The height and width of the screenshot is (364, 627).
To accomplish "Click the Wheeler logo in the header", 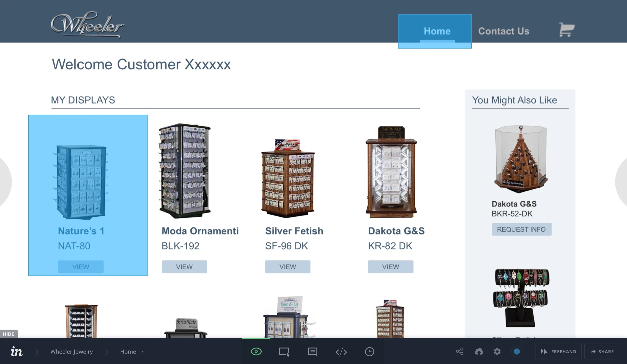I will click(x=87, y=25).
